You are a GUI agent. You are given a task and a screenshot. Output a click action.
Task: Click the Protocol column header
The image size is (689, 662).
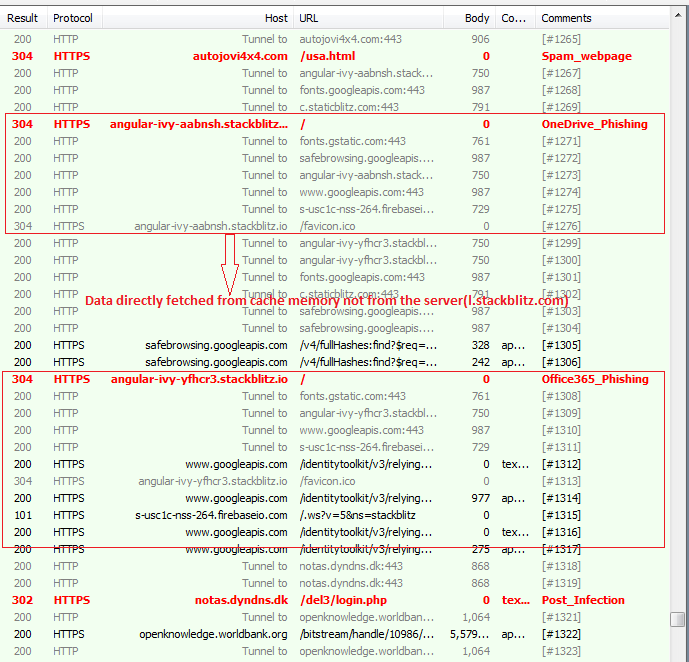click(73, 18)
